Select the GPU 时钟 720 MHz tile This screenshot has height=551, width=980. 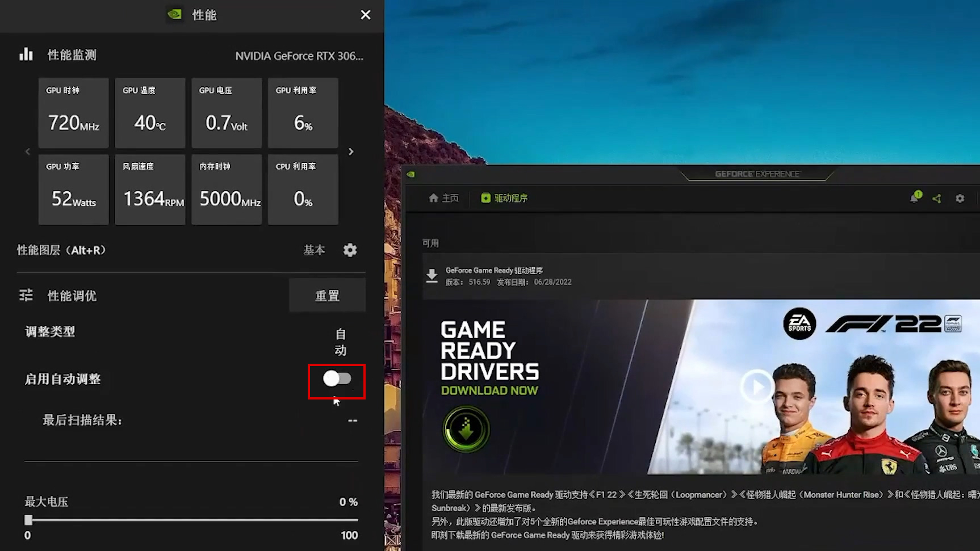point(73,113)
